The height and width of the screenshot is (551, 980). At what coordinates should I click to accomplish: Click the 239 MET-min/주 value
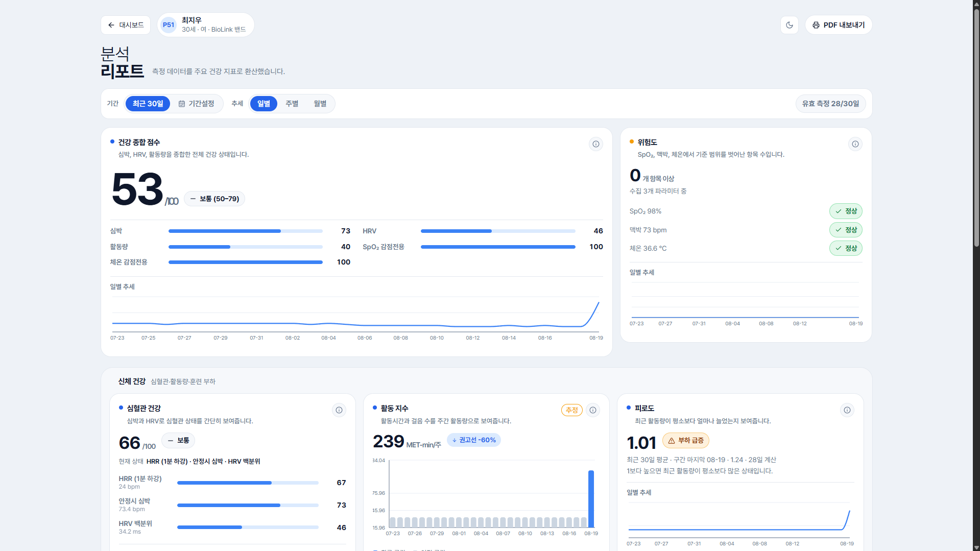pyautogui.click(x=389, y=441)
